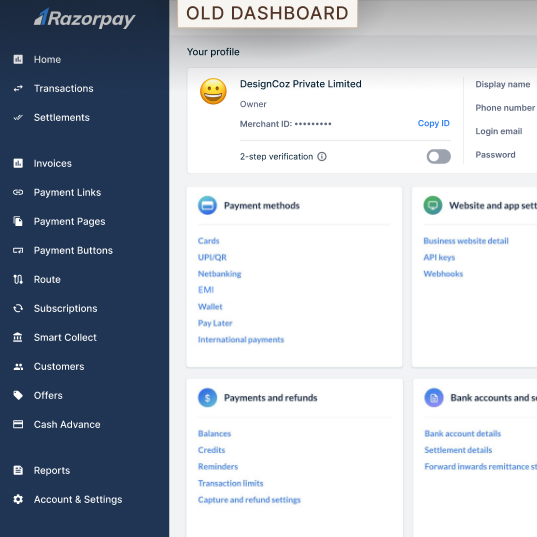Click the Settlements checkmark icon
Image resolution: width=537 pixels, height=537 pixels.
(18, 117)
